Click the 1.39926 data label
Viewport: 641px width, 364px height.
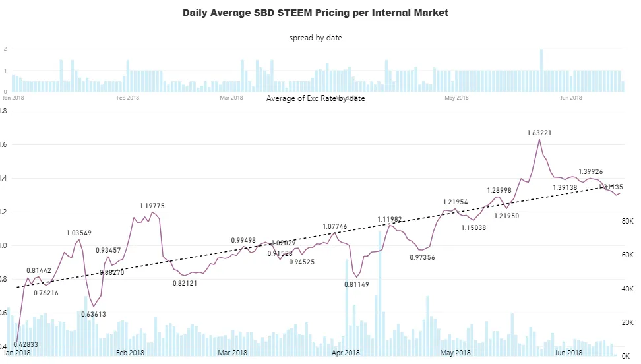(591, 171)
